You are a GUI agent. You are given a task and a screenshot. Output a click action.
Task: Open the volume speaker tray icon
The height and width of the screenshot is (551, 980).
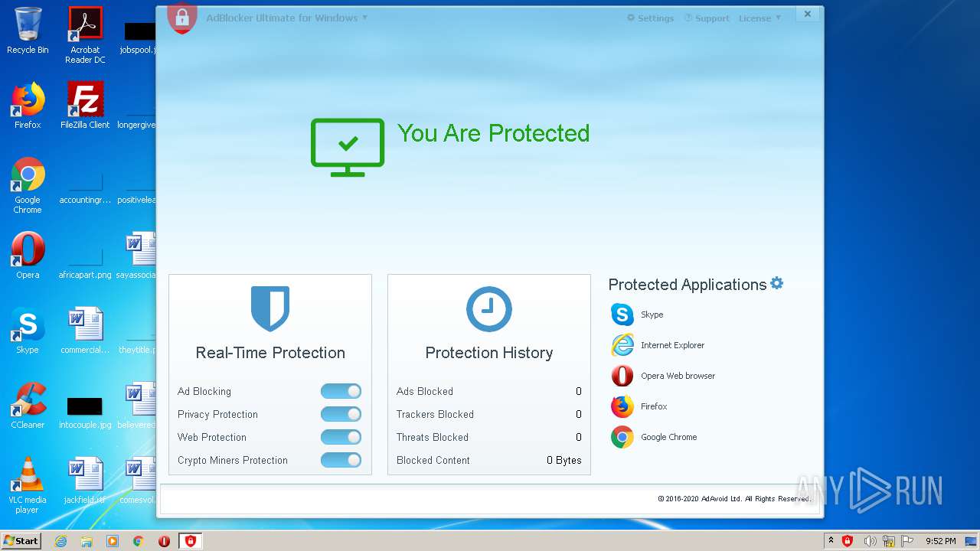(870, 541)
